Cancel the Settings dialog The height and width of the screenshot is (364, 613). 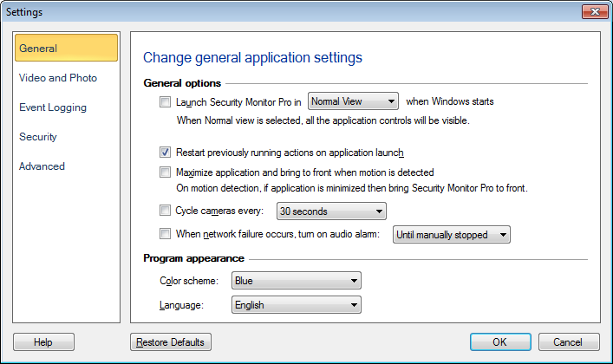pos(569,342)
